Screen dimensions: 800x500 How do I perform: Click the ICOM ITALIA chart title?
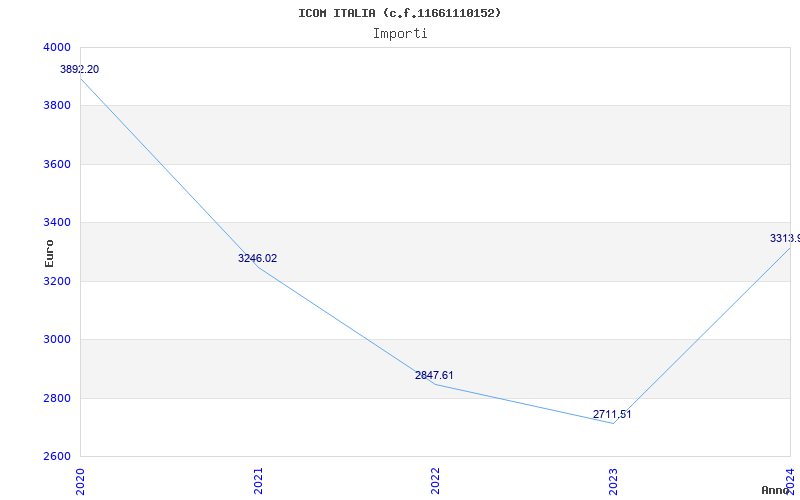click(x=400, y=13)
